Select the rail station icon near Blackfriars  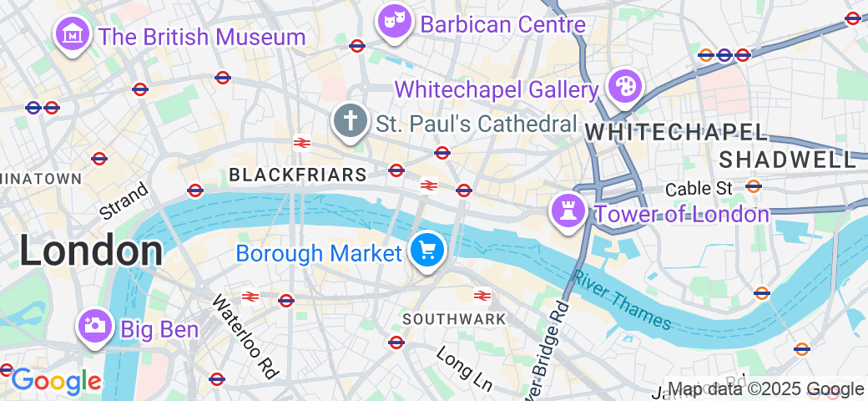[301, 144]
